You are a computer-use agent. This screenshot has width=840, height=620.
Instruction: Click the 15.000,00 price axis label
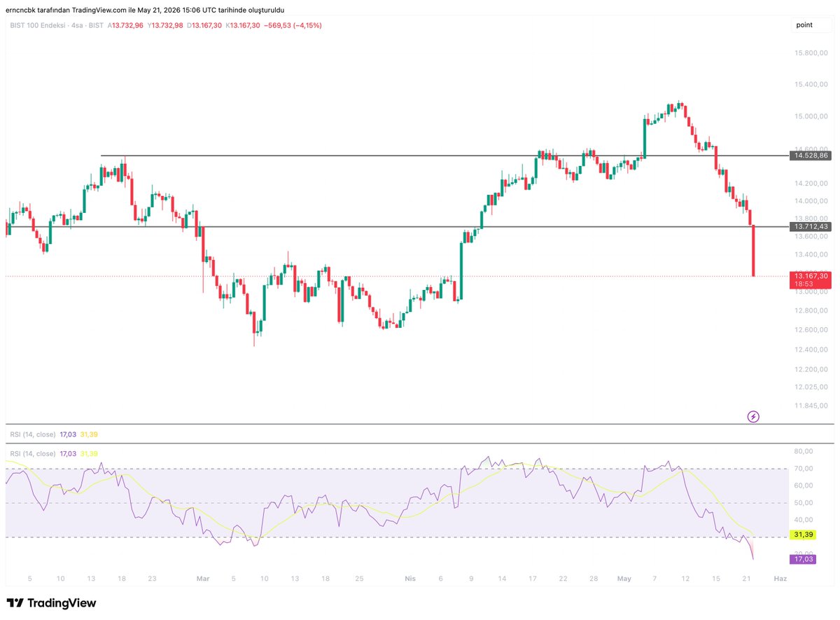[x=811, y=116]
